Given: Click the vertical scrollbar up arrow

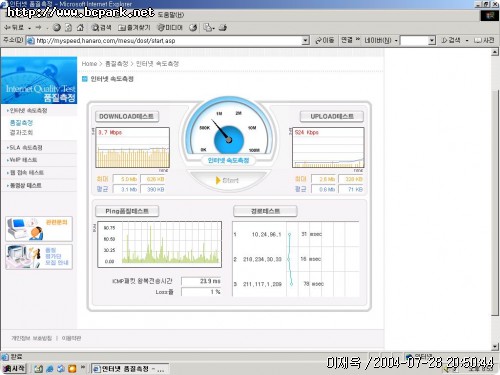Looking at the screenshot, I should [x=495, y=52].
